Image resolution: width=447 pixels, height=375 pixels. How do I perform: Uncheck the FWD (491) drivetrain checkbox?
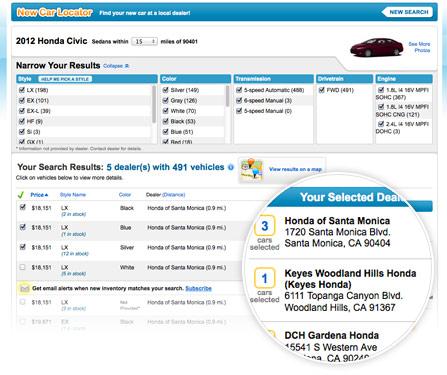point(321,90)
